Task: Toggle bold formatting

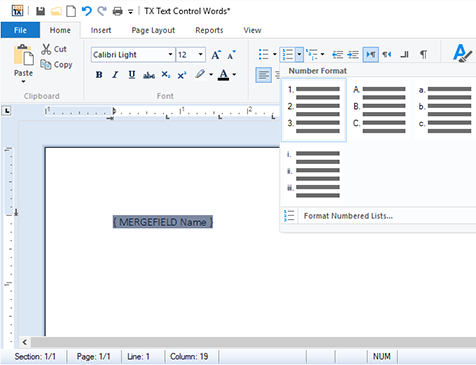Action: pyautogui.click(x=99, y=75)
